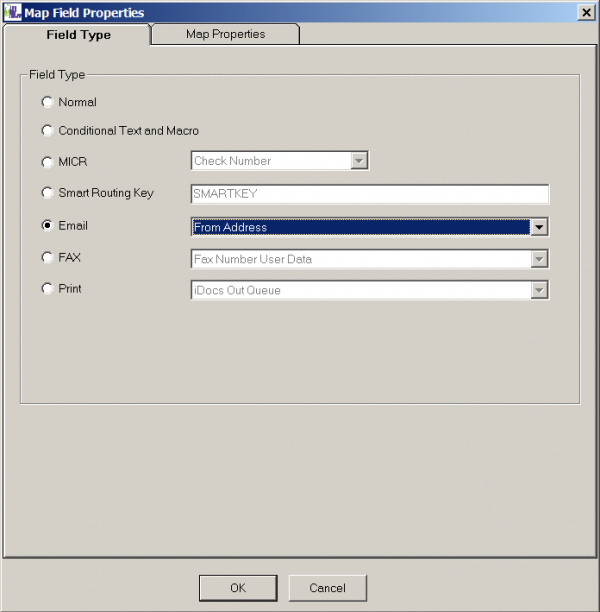Choose the FAX field type option

click(47, 258)
